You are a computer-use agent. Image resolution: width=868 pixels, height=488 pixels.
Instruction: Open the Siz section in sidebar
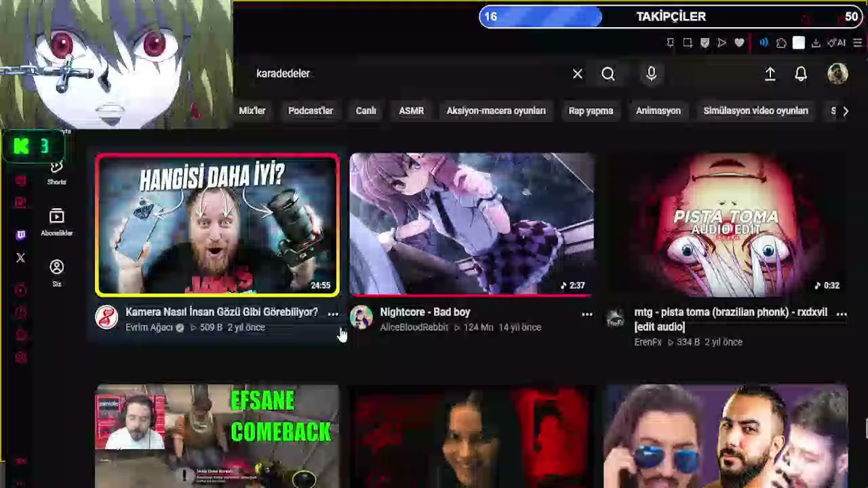[57, 272]
